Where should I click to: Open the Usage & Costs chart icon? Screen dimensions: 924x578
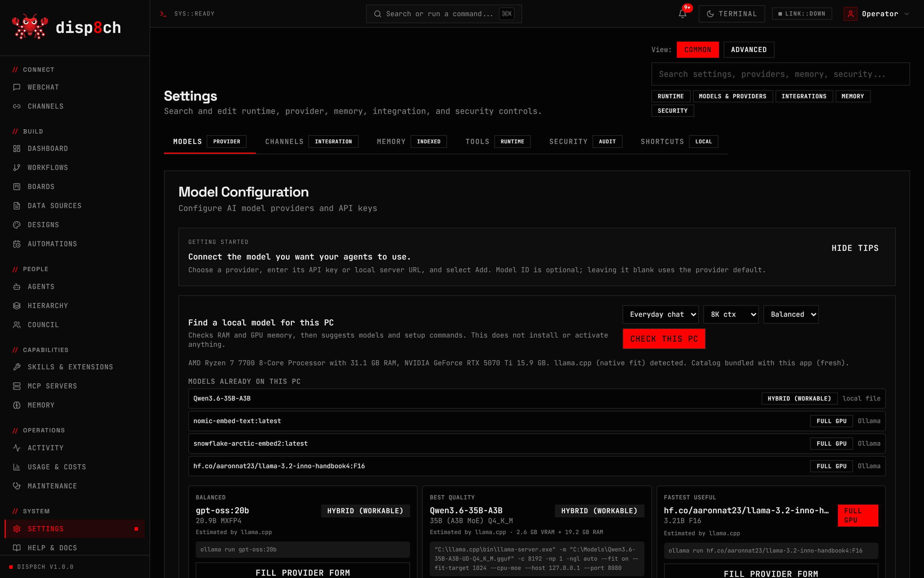coord(17,467)
